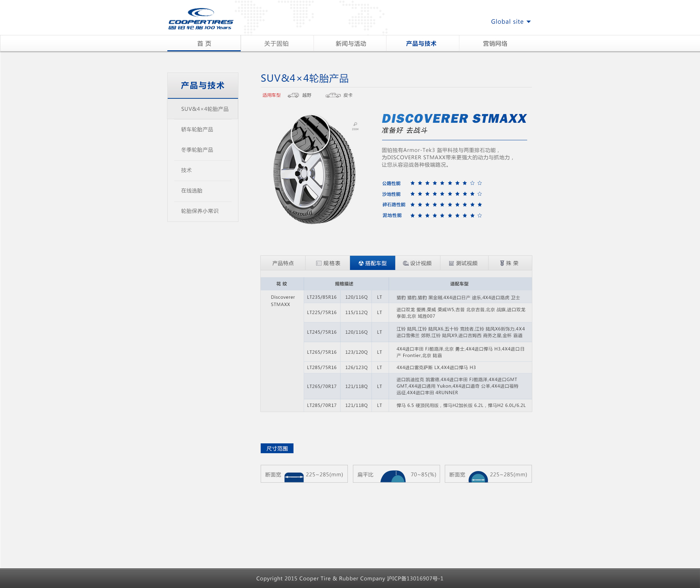Click the 适用车型 red label
The height and width of the screenshot is (588, 700).
coord(272,95)
